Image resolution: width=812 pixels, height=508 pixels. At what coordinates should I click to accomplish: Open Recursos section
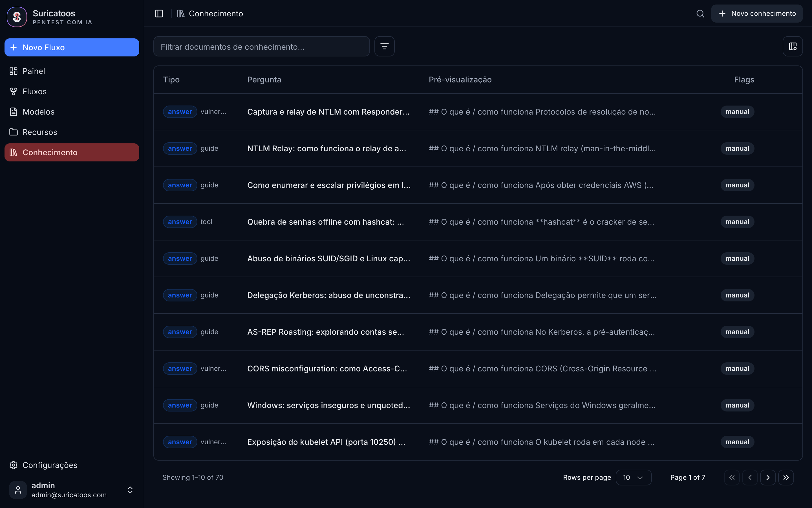pos(72,132)
